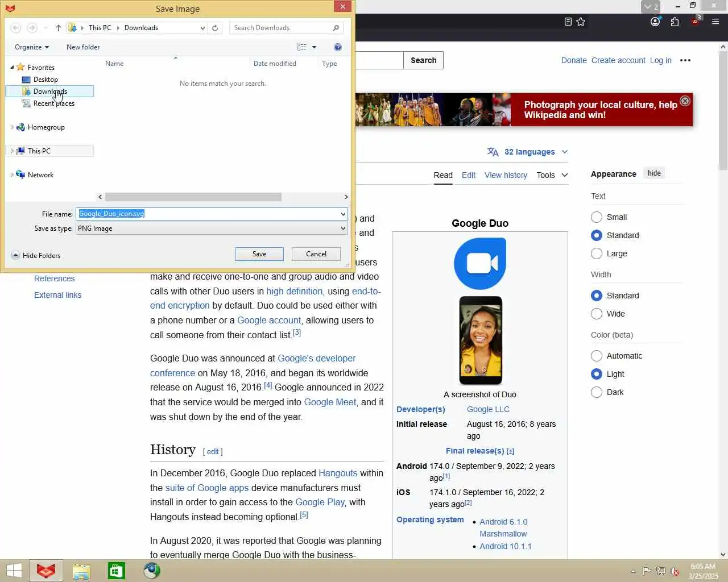Click the New folder button
Screen dimensions: 728x582
[83, 47]
